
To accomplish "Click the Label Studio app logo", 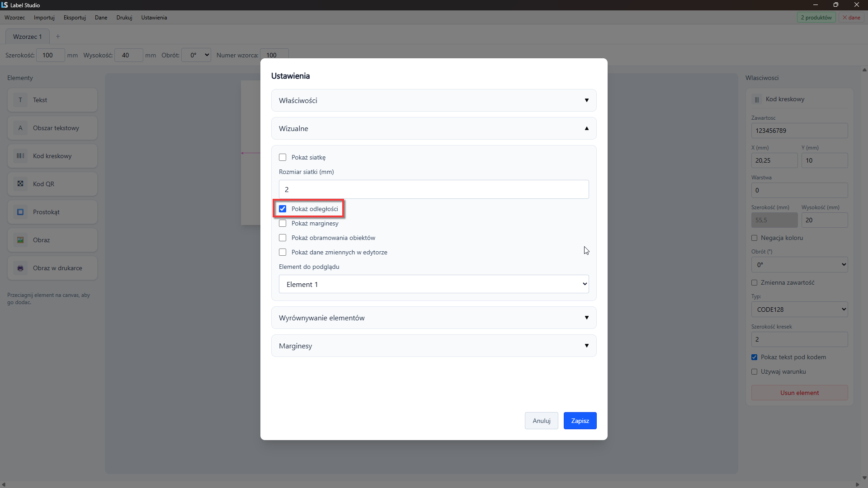I will pyautogui.click(x=5, y=5).
